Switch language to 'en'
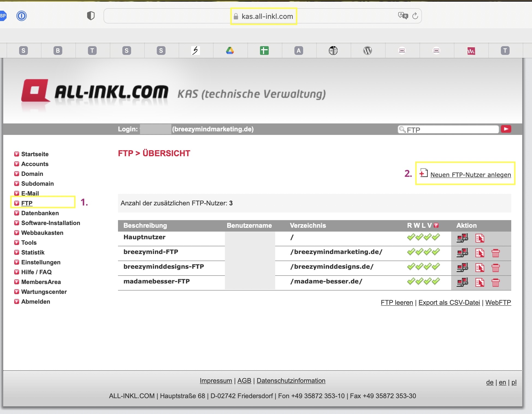The width and height of the screenshot is (532, 414). [x=503, y=382]
